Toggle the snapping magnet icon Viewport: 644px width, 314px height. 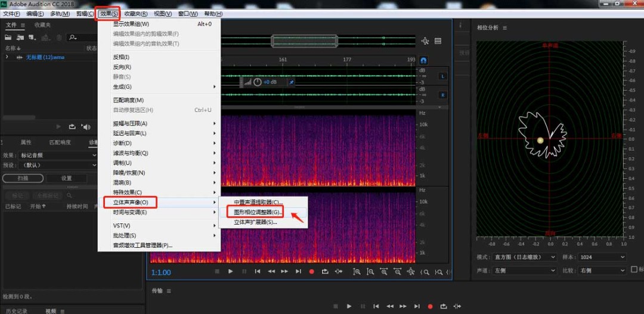pos(423,60)
